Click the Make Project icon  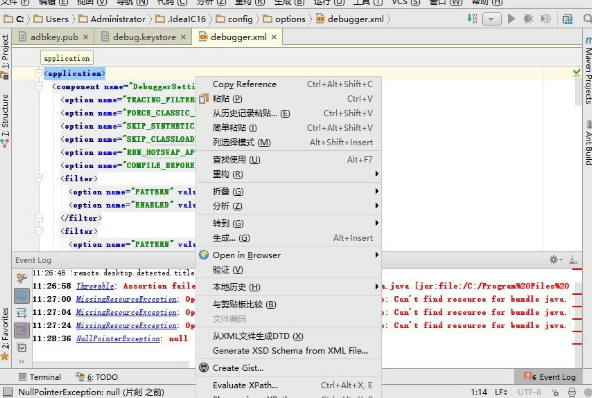tap(472, 19)
